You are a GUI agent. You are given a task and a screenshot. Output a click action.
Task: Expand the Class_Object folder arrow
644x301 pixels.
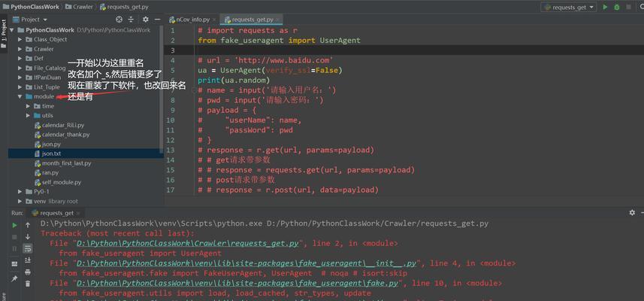(x=20, y=39)
